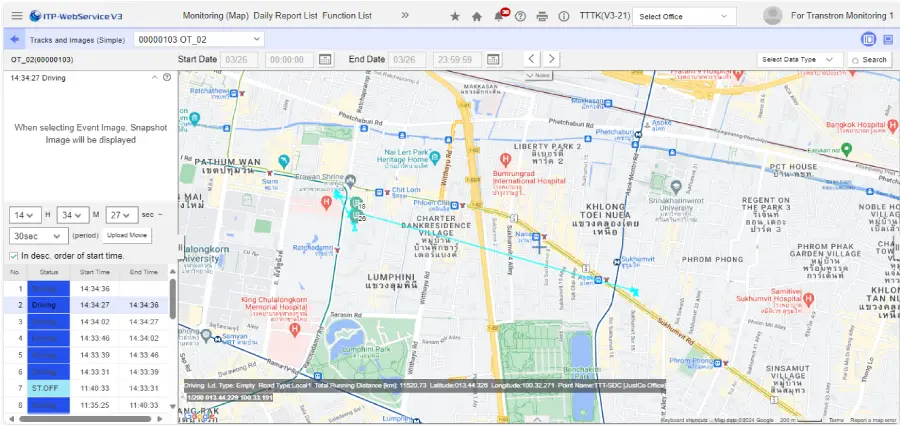Click the Nai Lert Park Heritage Home marker
Screen dimensions: 900x425
pyautogui.click(x=435, y=156)
